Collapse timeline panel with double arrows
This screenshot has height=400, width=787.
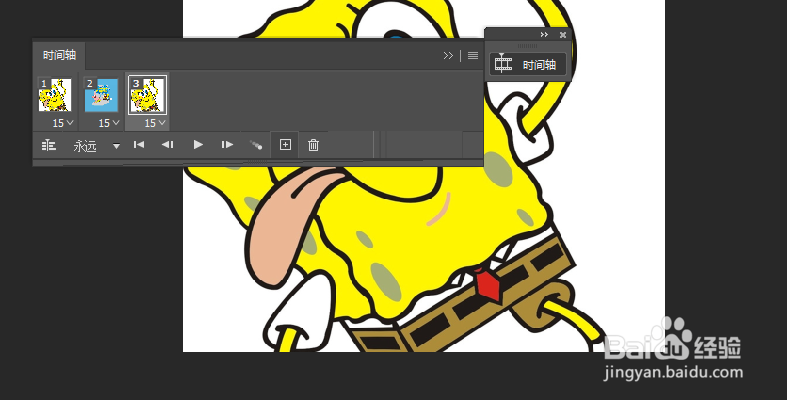coord(448,56)
